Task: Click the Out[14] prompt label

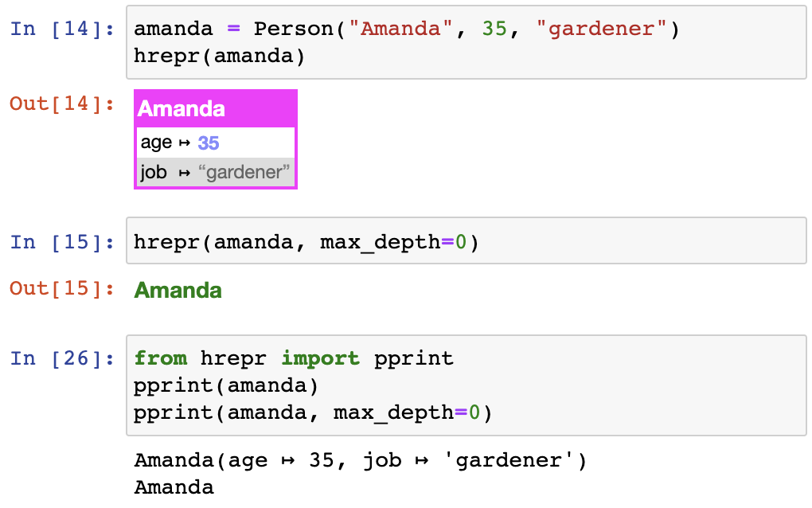Action: click(62, 104)
